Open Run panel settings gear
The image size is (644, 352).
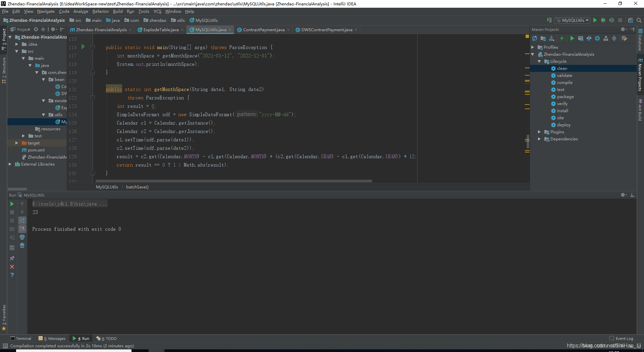point(624,195)
